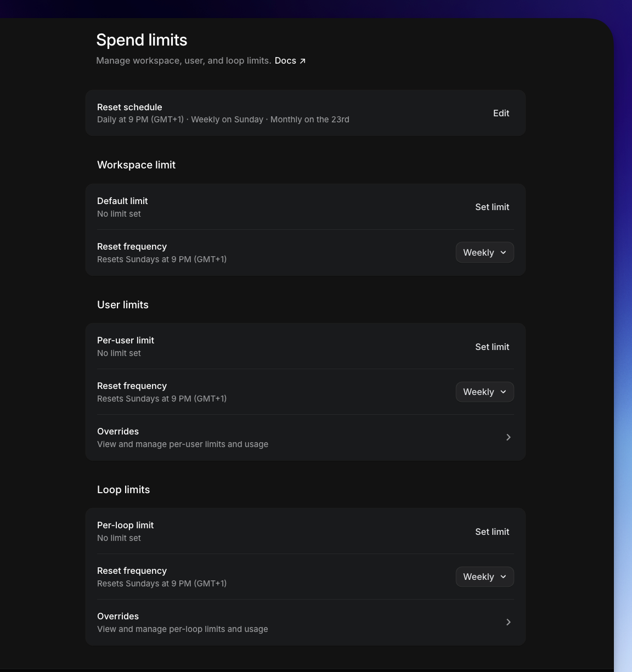The height and width of the screenshot is (672, 632).
Task: Click the 'Default limit' label
Action: (122, 201)
